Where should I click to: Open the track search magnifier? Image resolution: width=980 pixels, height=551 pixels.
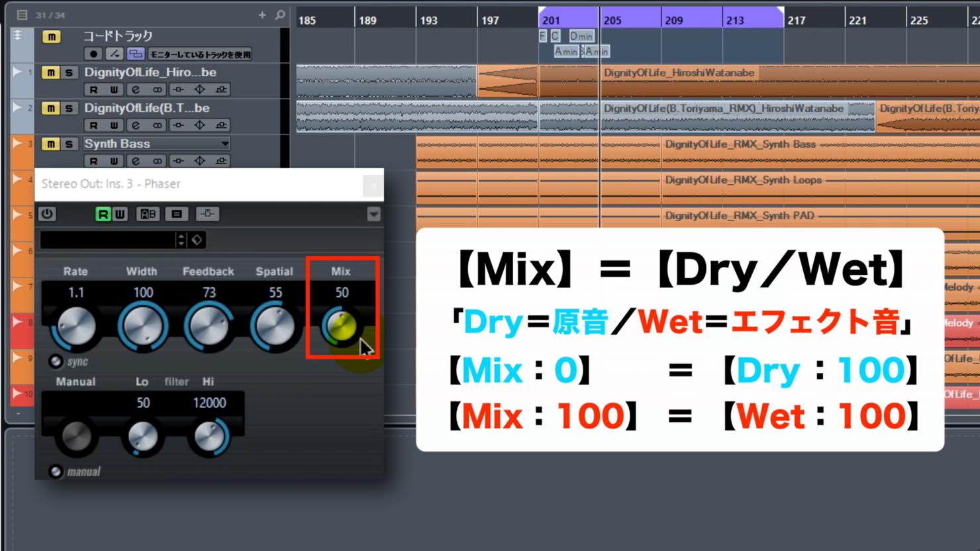pyautogui.click(x=280, y=15)
